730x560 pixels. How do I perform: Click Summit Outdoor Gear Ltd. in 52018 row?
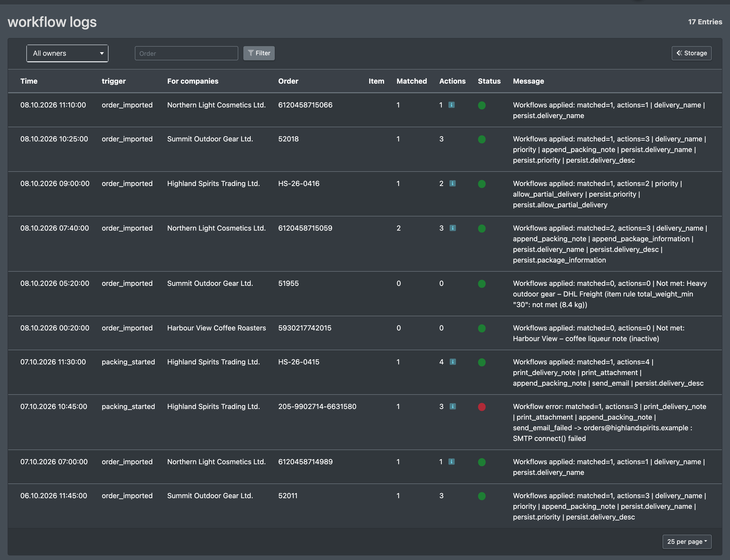click(x=210, y=139)
